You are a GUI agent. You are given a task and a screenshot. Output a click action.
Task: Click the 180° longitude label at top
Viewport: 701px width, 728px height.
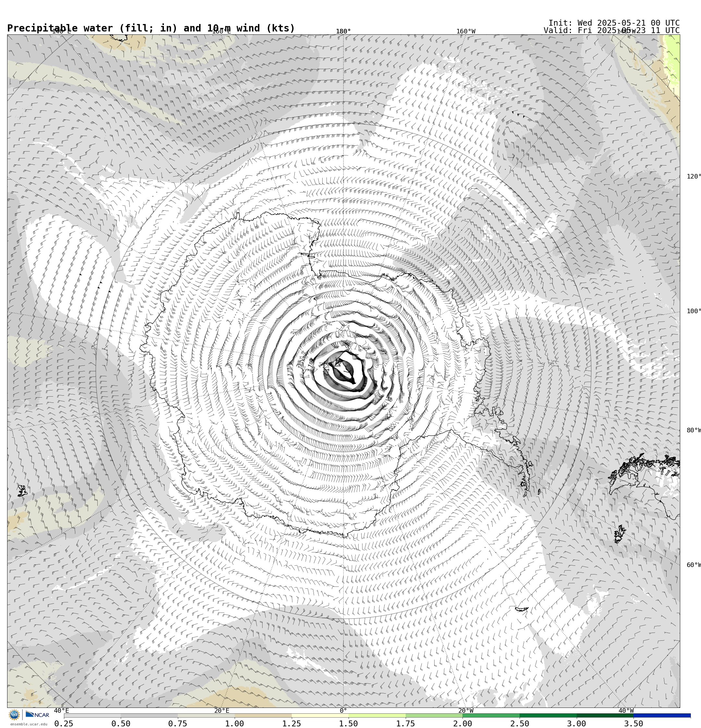coord(343,31)
